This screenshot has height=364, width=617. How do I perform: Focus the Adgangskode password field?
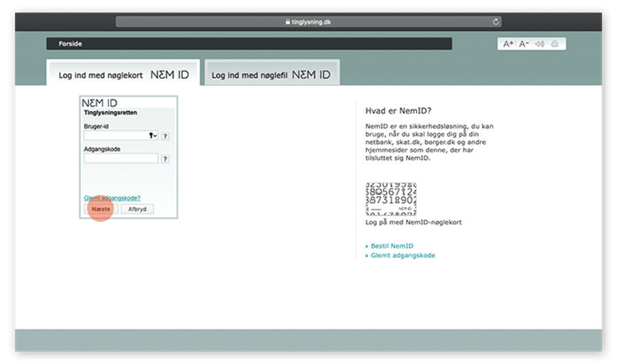click(121, 158)
